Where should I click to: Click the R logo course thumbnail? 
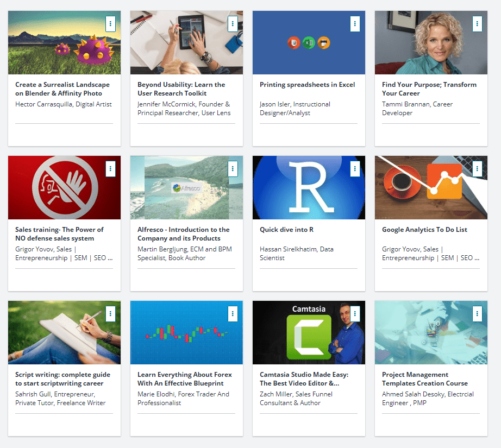point(309,187)
